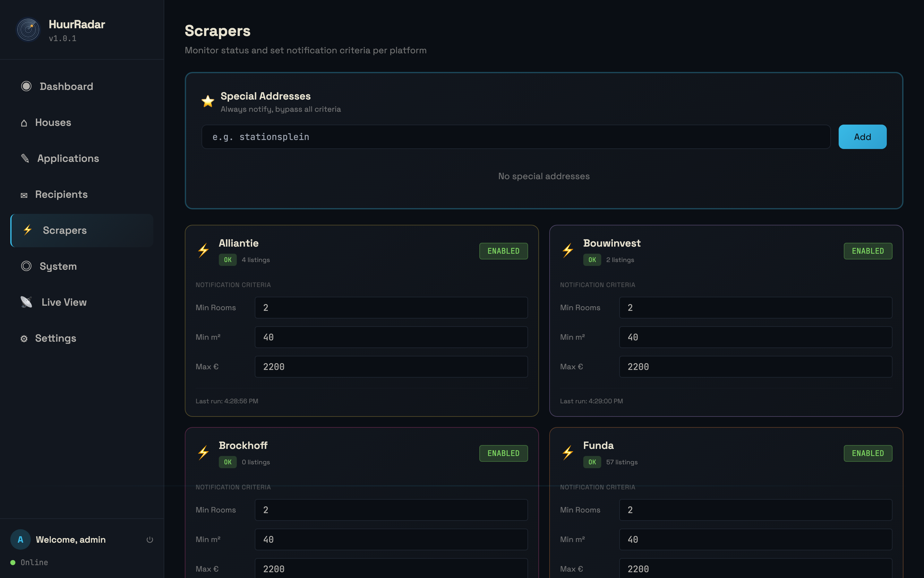Screen dimensions: 924x578
Task: Click the Scrapers page heading
Action: [x=218, y=31]
